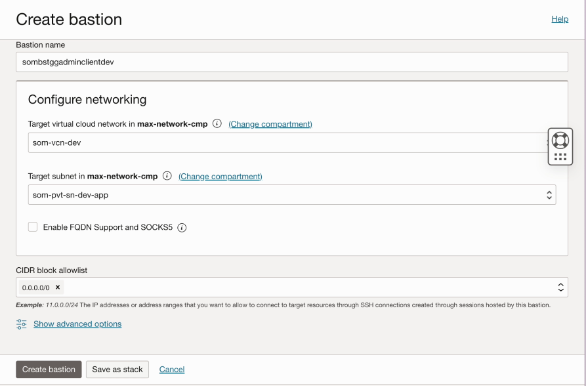This screenshot has width=588, height=386.
Task: Click Save as stack
Action: pos(117,370)
